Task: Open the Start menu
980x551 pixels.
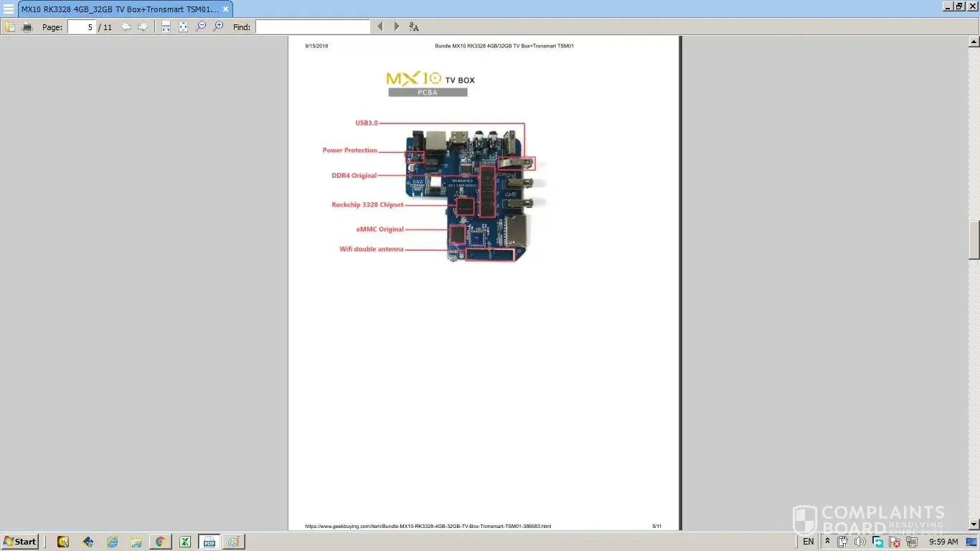Action: 20,542
